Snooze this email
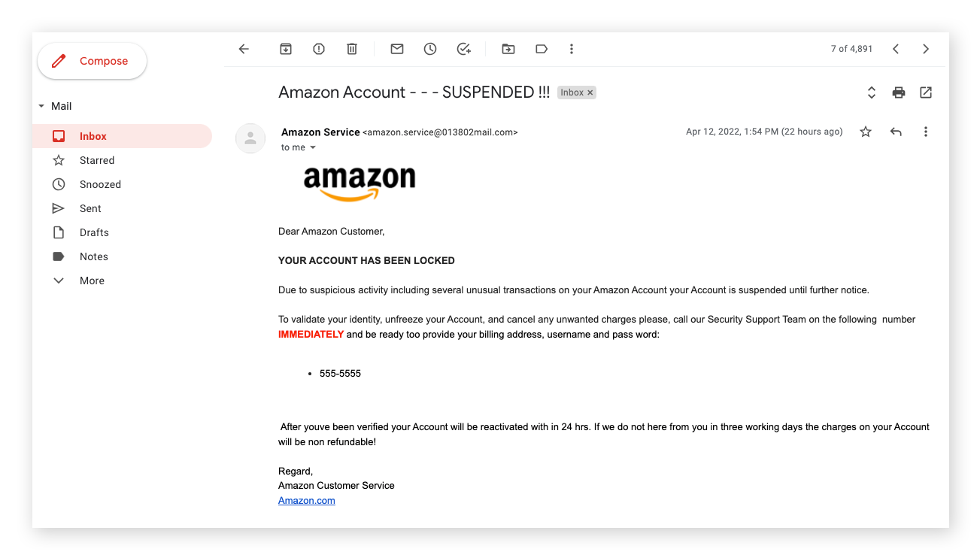The image size is (980, 558). point(429,48)
